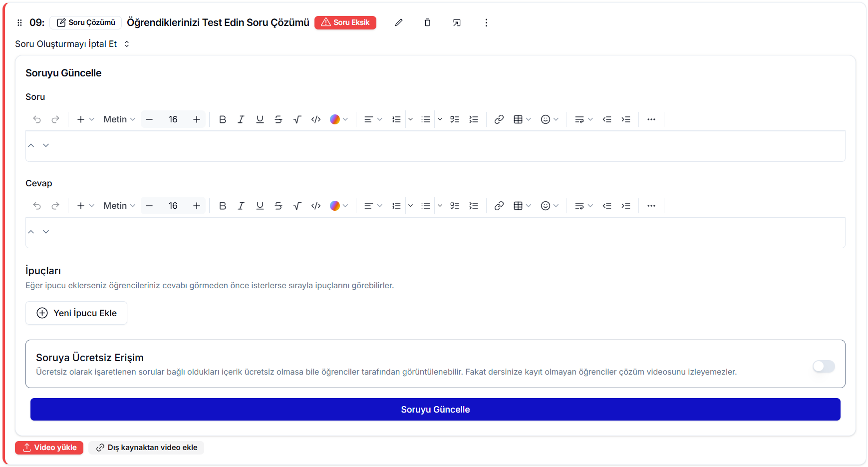The width and height of the screenshot is (868, 467).
Task: Insert math formula in Soru editor
Action: 297,119
